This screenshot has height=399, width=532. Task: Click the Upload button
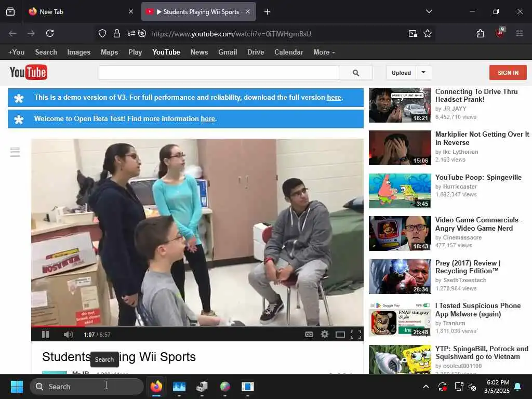tap(401, 73)
